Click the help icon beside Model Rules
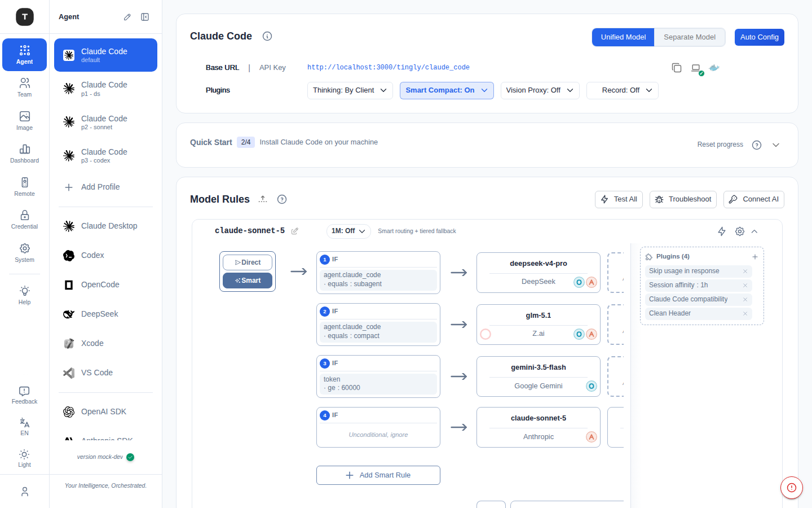 click(x=282, y=199)
